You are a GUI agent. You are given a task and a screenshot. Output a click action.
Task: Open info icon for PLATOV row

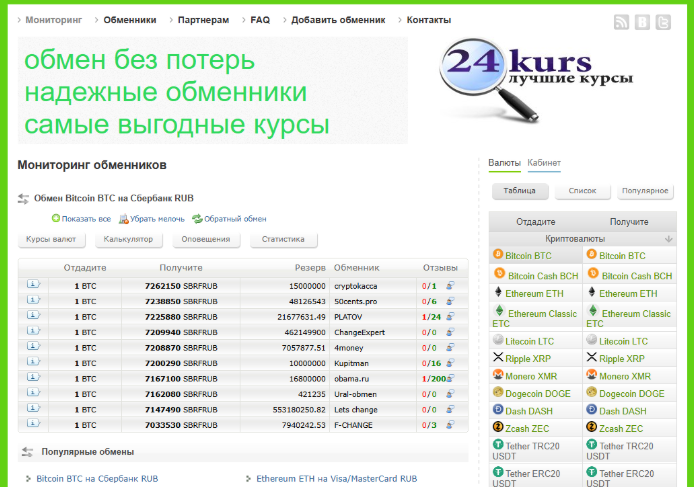33,315
